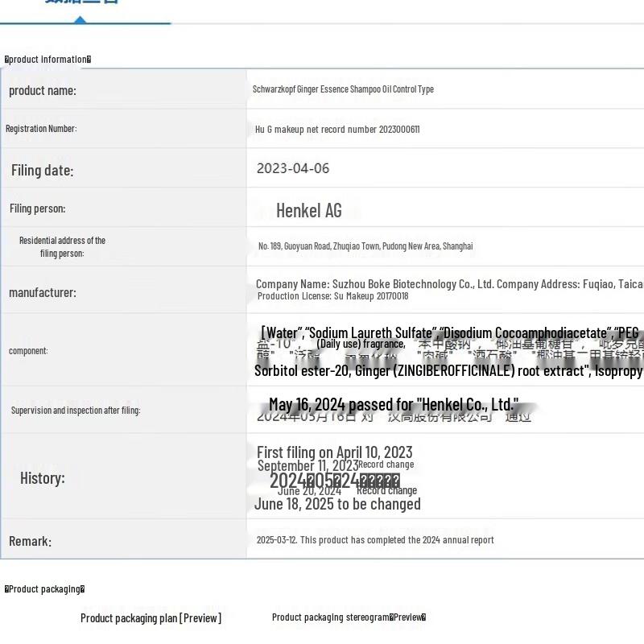This screenshot has height=644, width=644.
Task: Click the History row label
Action: 42,478
